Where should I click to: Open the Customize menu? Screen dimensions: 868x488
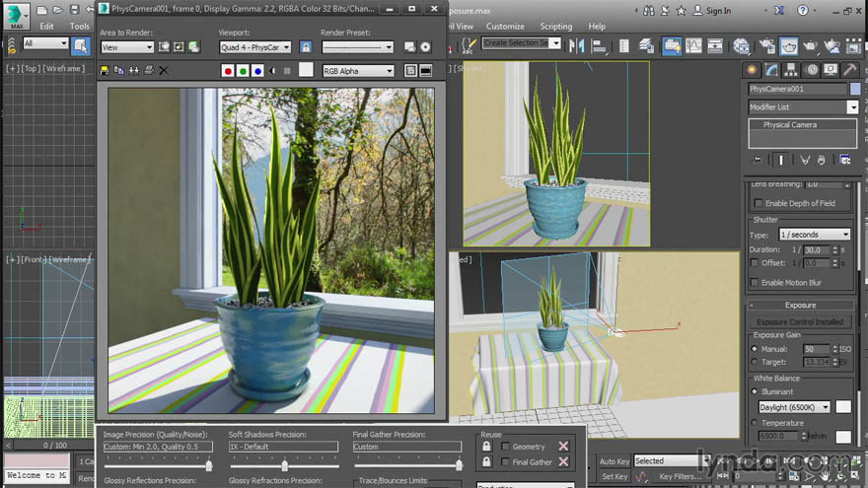[505, 26]
